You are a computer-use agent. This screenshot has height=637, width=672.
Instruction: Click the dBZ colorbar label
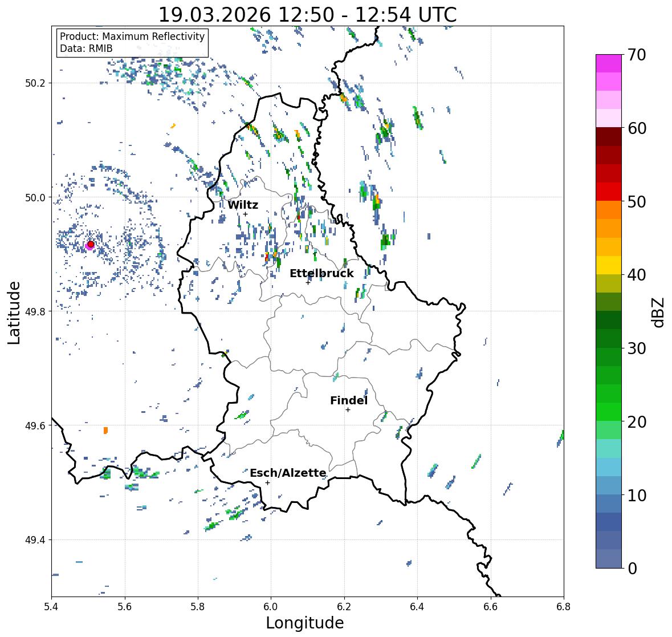pos(659,312)
